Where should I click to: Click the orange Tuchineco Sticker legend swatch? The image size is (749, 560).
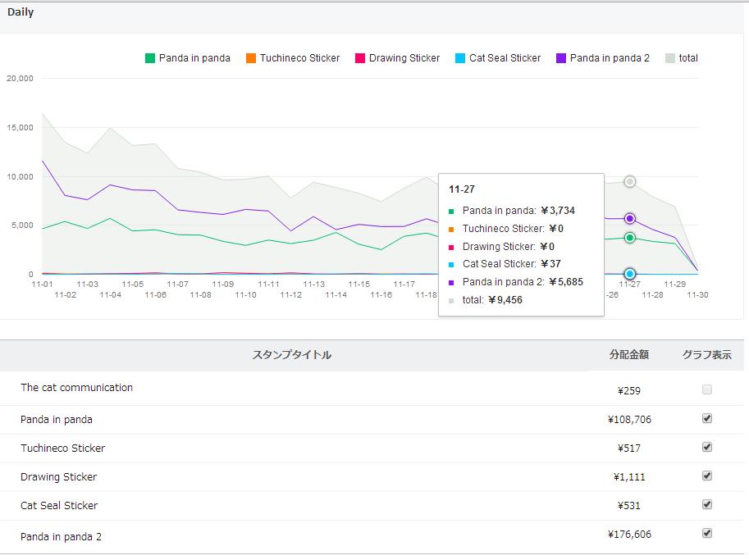coord(251,58)
